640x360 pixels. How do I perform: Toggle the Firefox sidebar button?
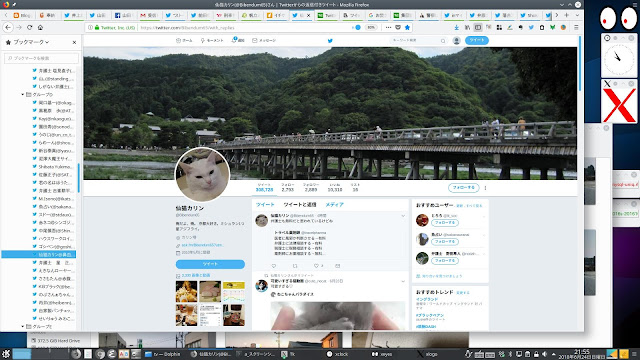478,27
